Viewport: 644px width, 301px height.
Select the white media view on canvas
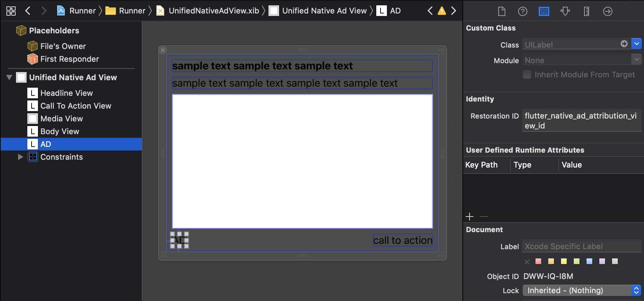click(302, 161)
